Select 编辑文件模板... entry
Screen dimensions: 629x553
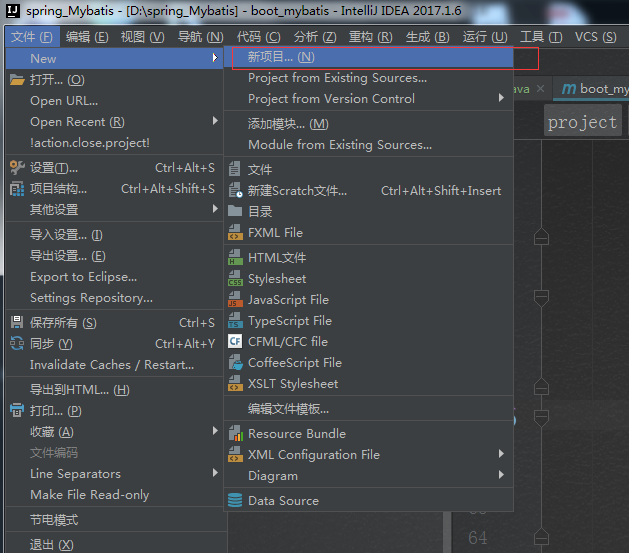[x=368, y=409]
